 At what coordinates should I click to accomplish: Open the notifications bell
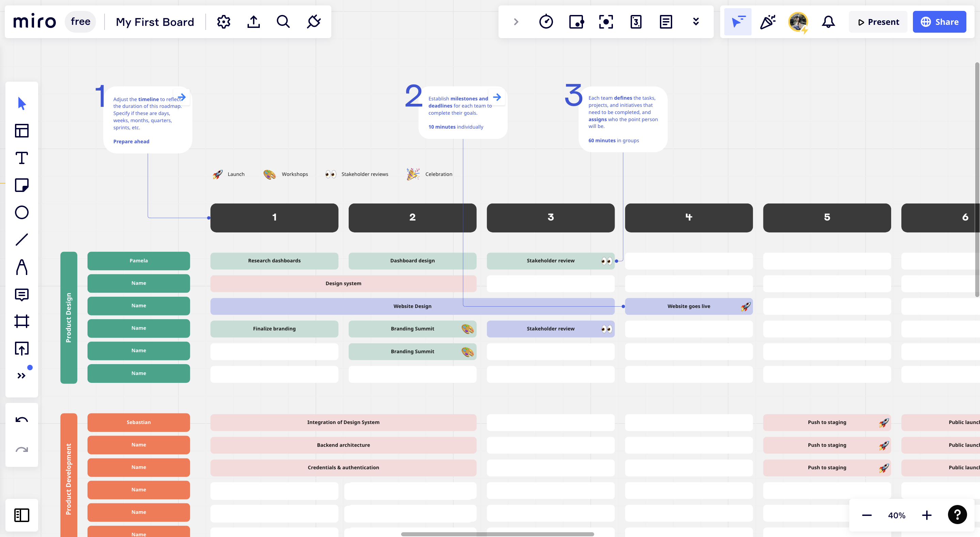click(828, 22)
